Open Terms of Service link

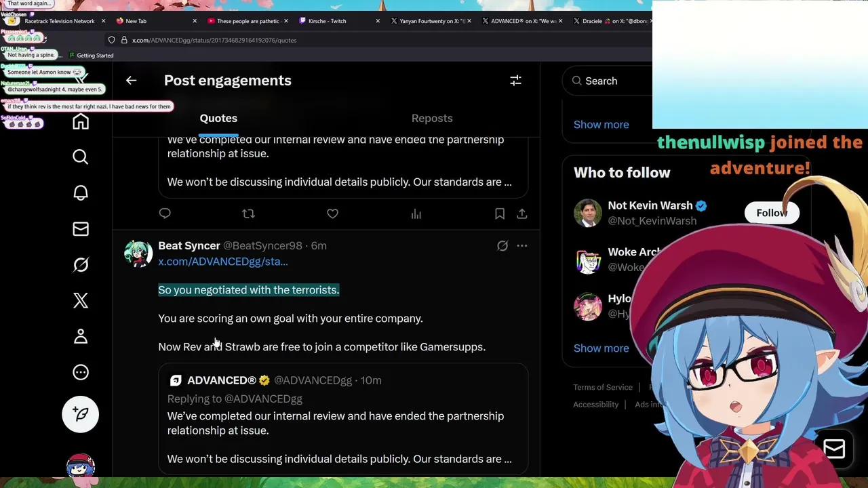click(603, 388)
